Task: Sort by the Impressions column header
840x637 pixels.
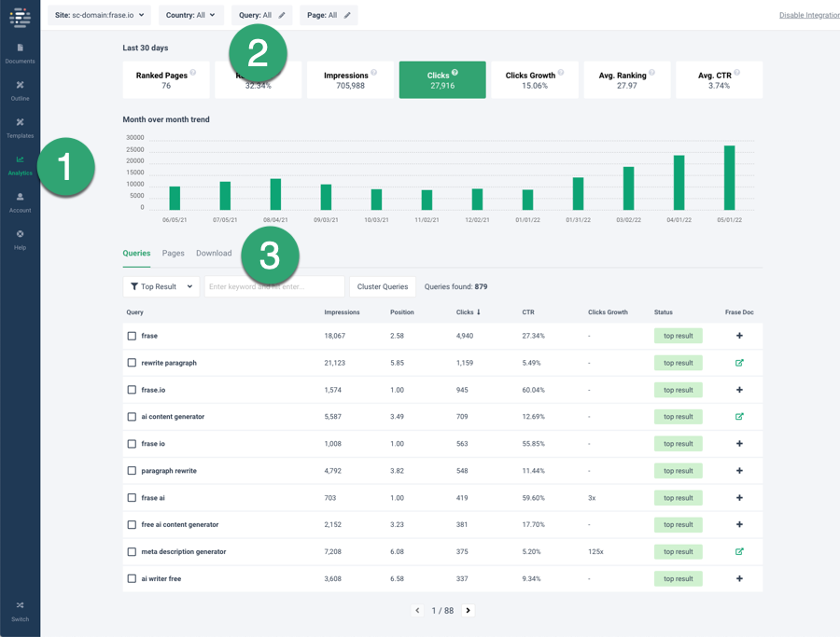Action: (342, 312)
